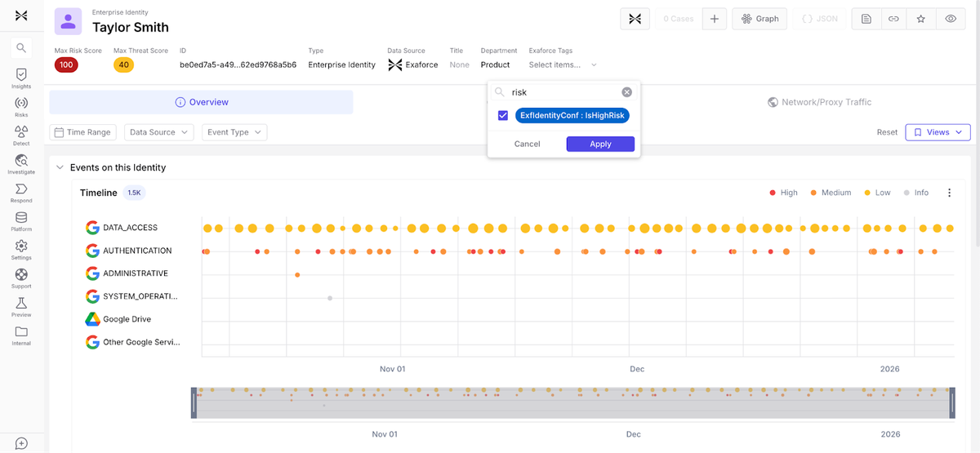Click the tag search field
Image resolution: width=980 pixels, height=453 pixels.
coord(563,92)
